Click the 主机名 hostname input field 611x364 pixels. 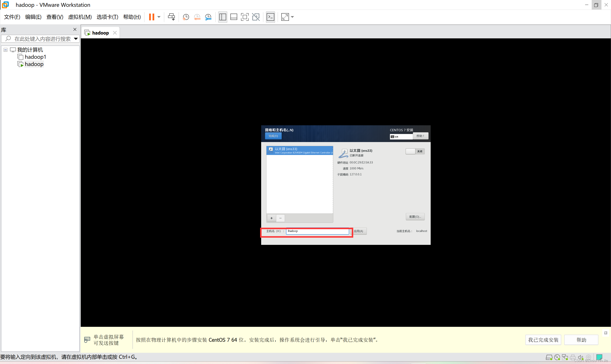(317, 231)
